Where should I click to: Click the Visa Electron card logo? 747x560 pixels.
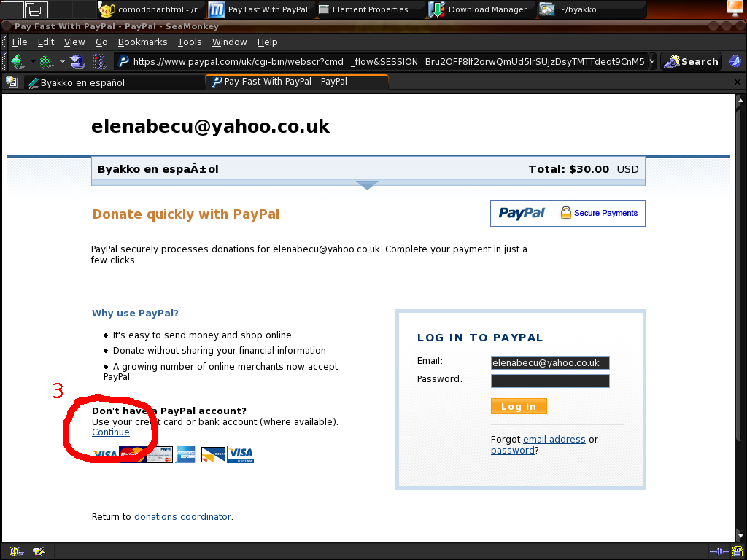pyautogui.click(x=241, y=454)
